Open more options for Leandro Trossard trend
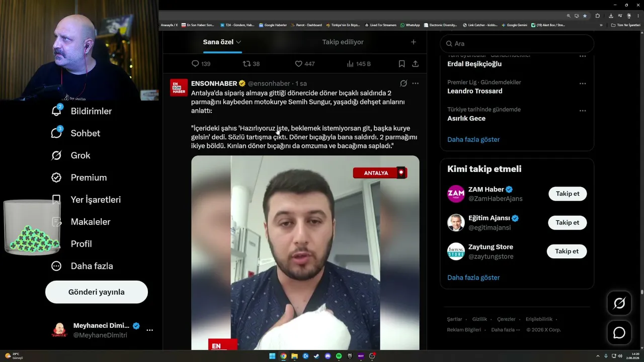644x362 pixels. click(583, 83)
